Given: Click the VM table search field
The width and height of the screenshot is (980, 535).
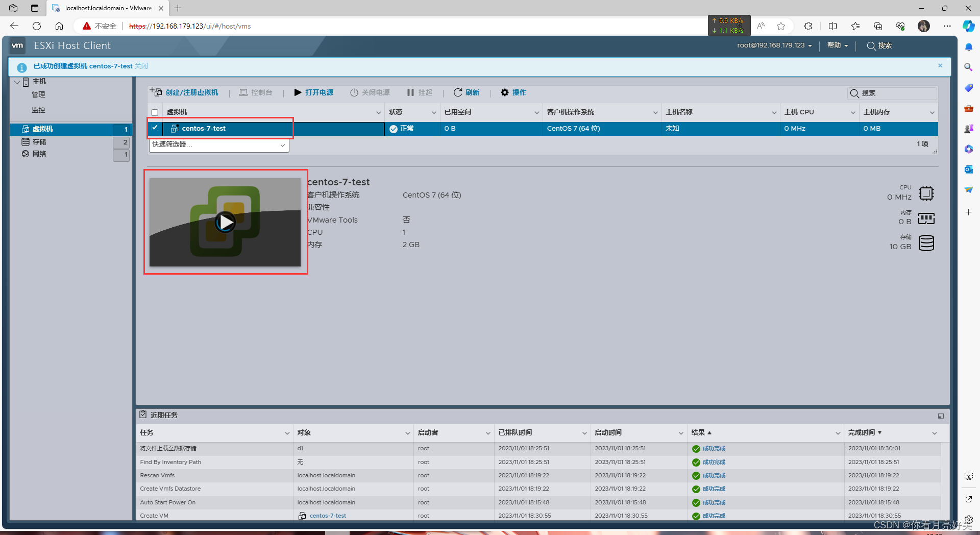Looking at the screenshot, I should tap(892, 93).
